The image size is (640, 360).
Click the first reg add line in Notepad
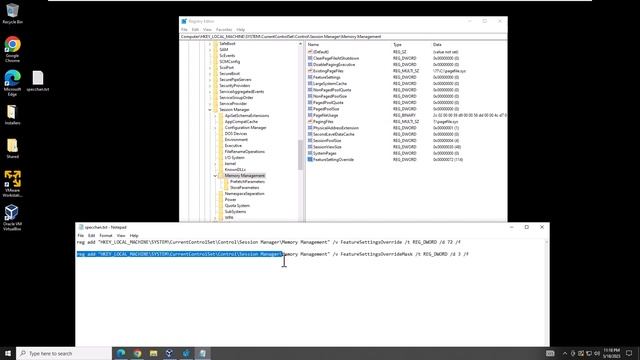click(269, 242)
